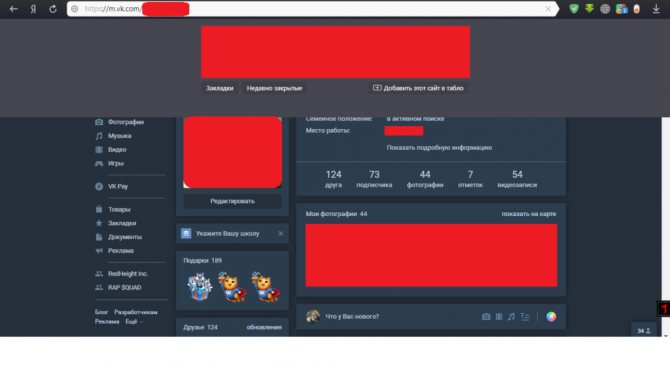Open the Закладки tab in the tableau
This screenshot has width=670, height=377.
coord(220,88)
